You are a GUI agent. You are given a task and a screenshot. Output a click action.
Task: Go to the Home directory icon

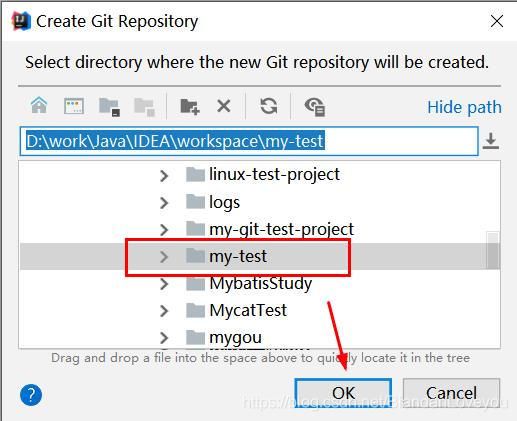(x=39, y=106)
